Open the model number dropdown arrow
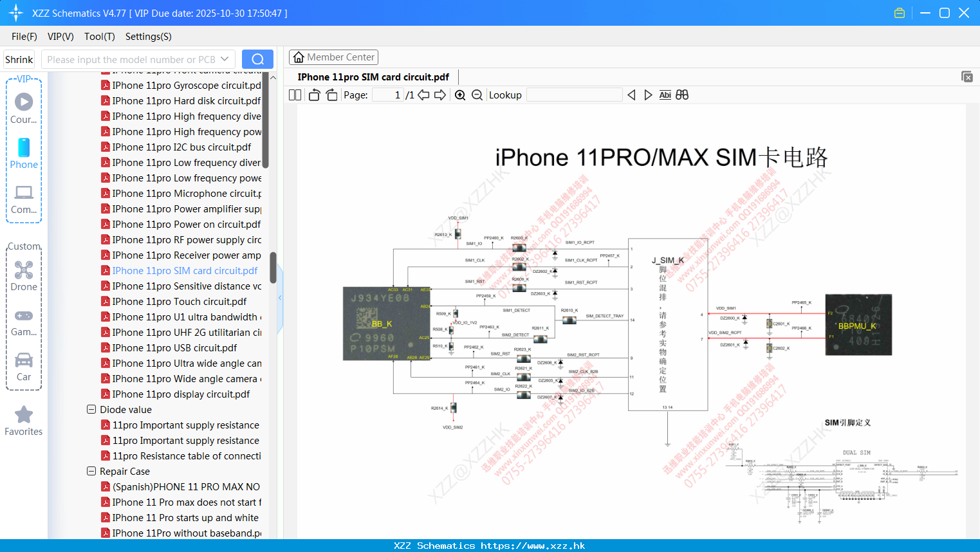 click(x=225, y=59)
